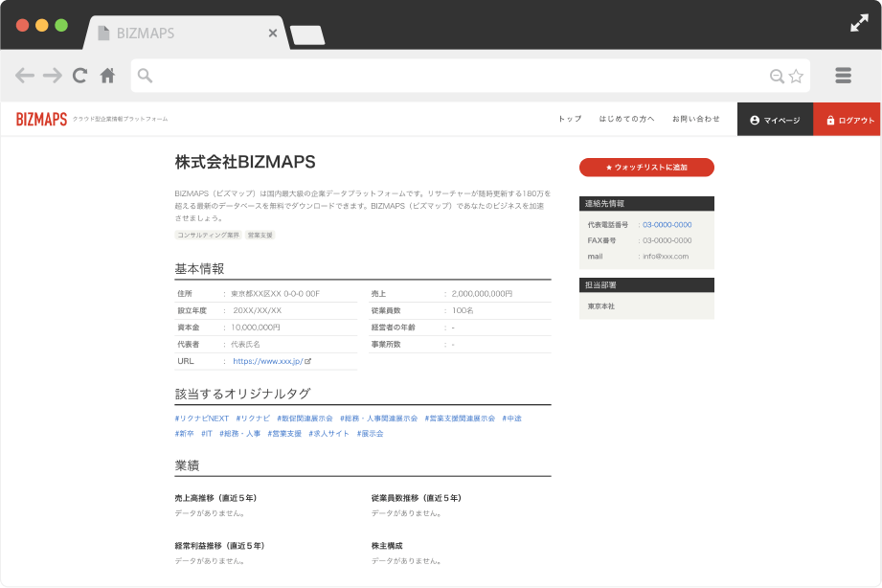Open the #新卒 tag
Viewport: 882px width, 588px height.
click(x=185, y=434)
